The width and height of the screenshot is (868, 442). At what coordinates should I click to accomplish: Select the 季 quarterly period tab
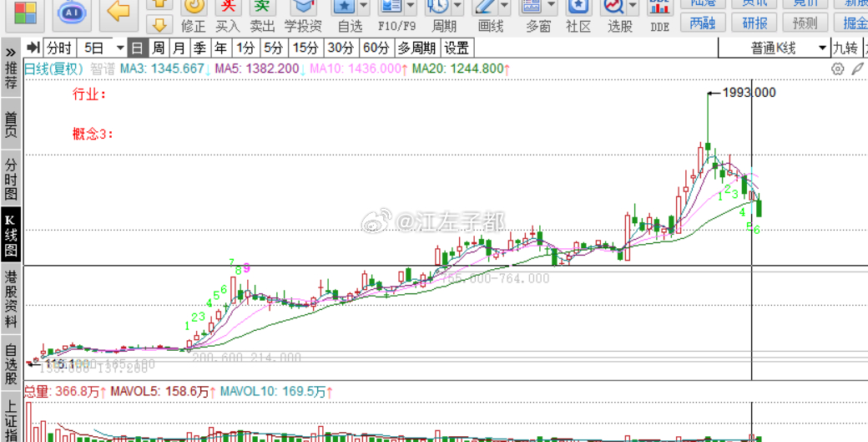coord(199,48)
